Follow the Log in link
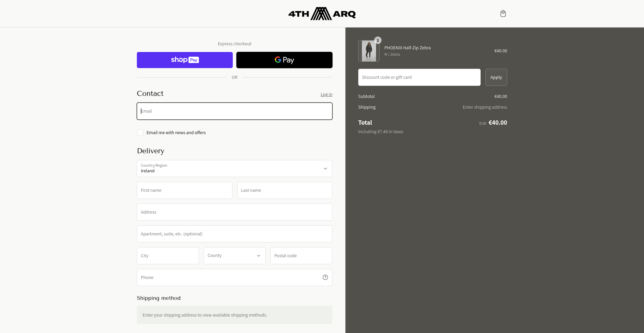 tap(326, 95)
